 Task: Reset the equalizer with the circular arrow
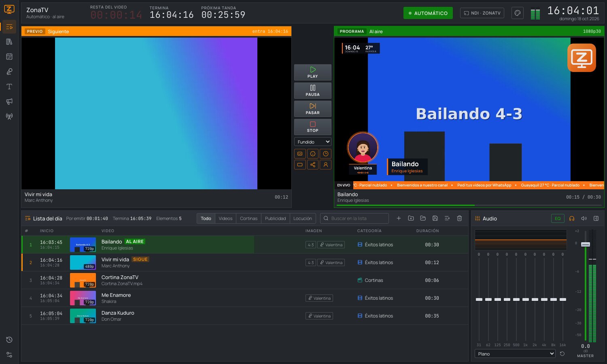[x=562, y=354]
